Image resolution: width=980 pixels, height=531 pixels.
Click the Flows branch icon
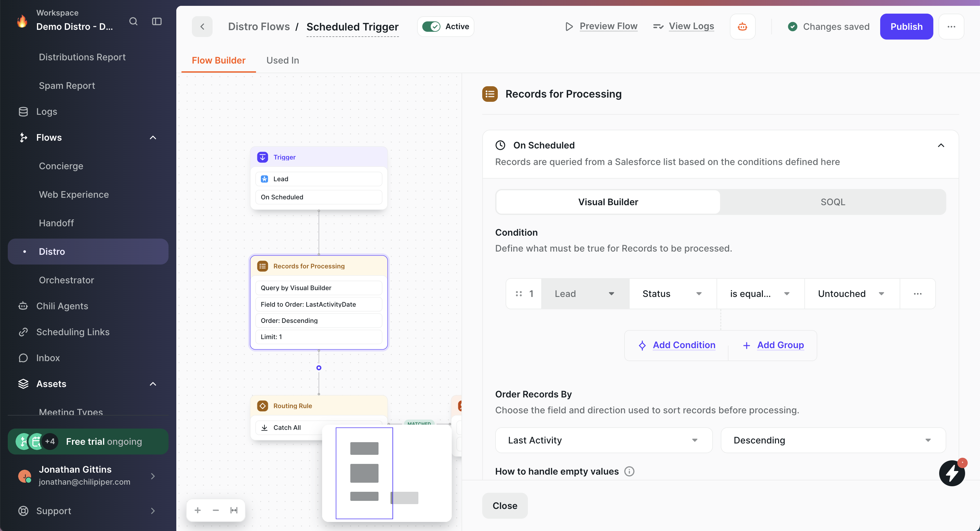tap(23, 137)
